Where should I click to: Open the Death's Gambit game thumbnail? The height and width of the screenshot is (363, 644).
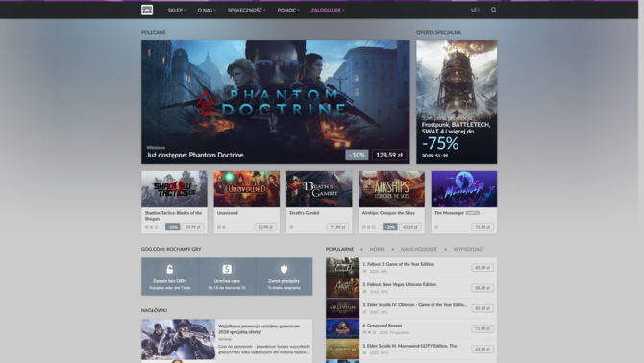point(319,189)
